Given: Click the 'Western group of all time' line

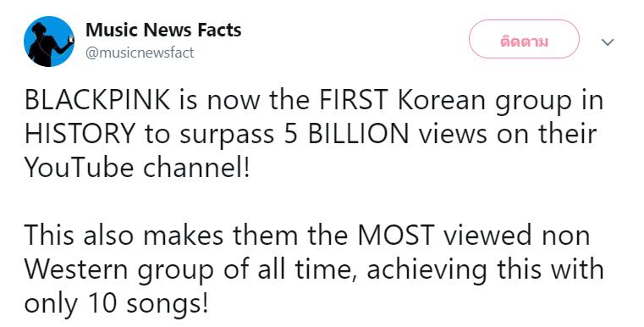Looking at the screenshot, I should 190,269.
